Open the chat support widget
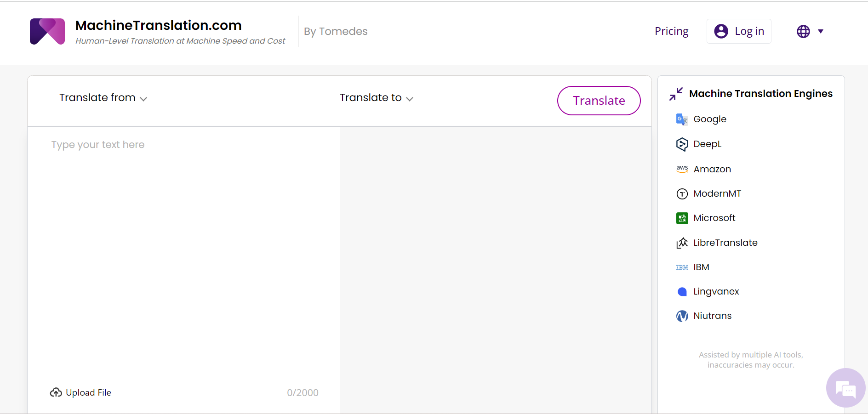Viewport: 868px width, 414px height. tap(845, 388)
